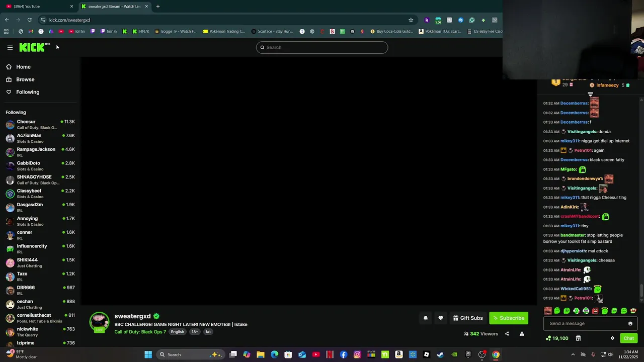
Task: Open the Bogge Tv - Watch F... bookmark
Action: click(176, 31)
